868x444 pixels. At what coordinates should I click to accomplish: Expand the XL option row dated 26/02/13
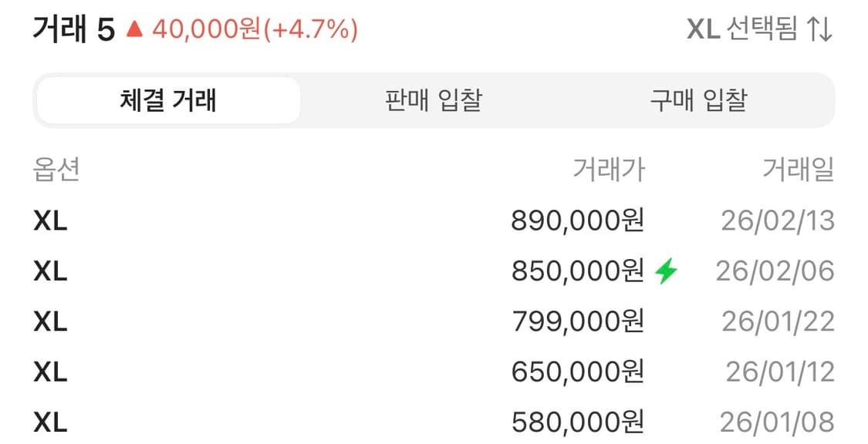pyautogui.click(x=51, y=221)
